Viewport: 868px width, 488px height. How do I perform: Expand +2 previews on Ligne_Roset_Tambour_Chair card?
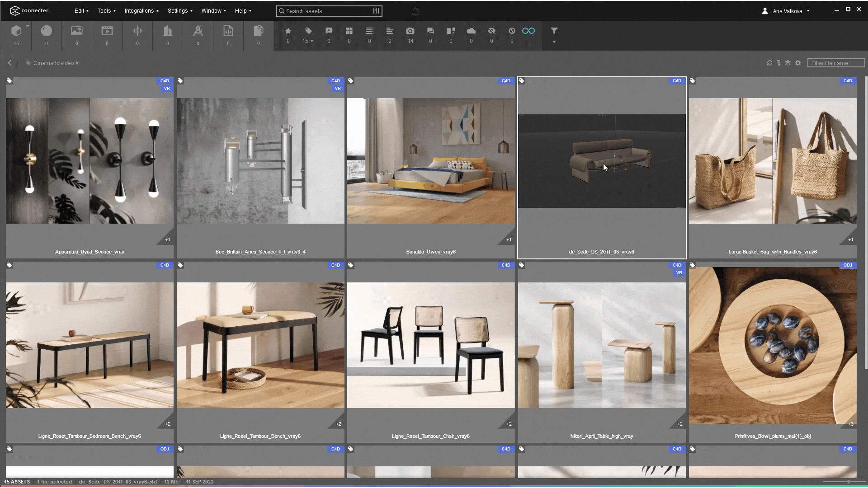click(509, 424)
